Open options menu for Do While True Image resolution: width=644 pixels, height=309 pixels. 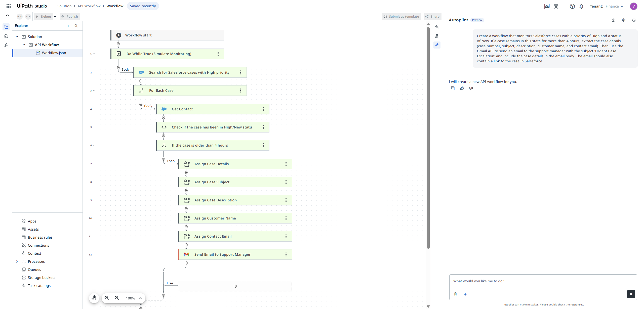pyautogui.click(x=218, y=54)
